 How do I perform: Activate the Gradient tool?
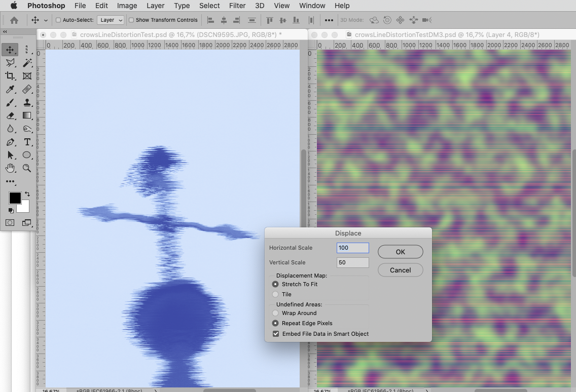tap(26, 115)
